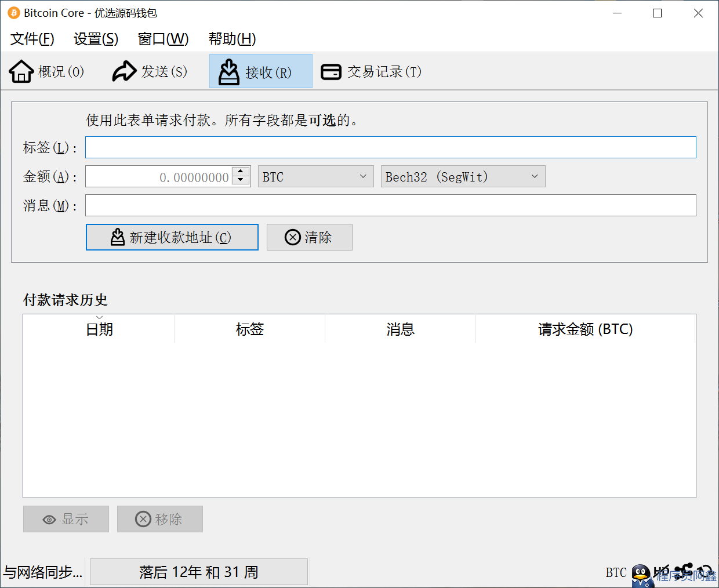This screenshot has width=719, height=588.
Task: Click the circled X icon on 移除 button
Action: tap(143, 519)
